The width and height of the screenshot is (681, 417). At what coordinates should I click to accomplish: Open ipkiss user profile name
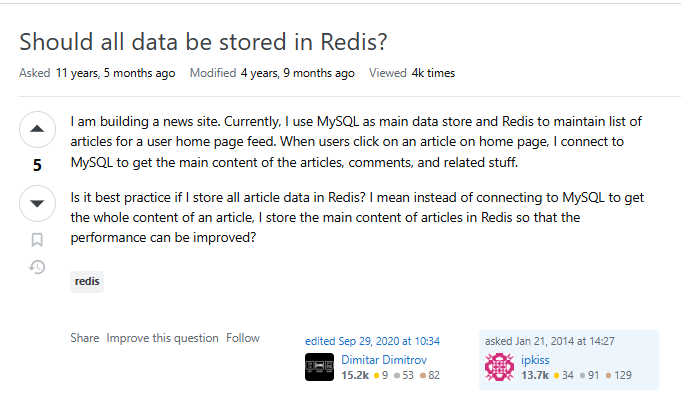pos(535,360)
